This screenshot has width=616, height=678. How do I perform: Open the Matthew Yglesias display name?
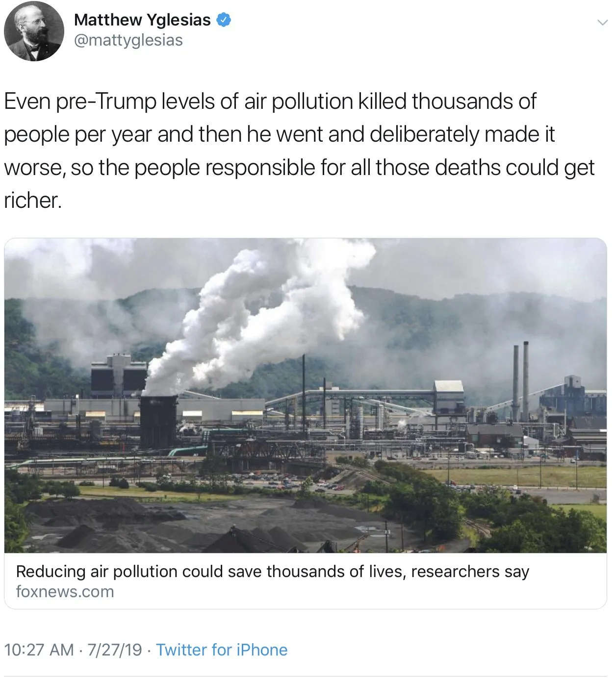pos(142,20)
